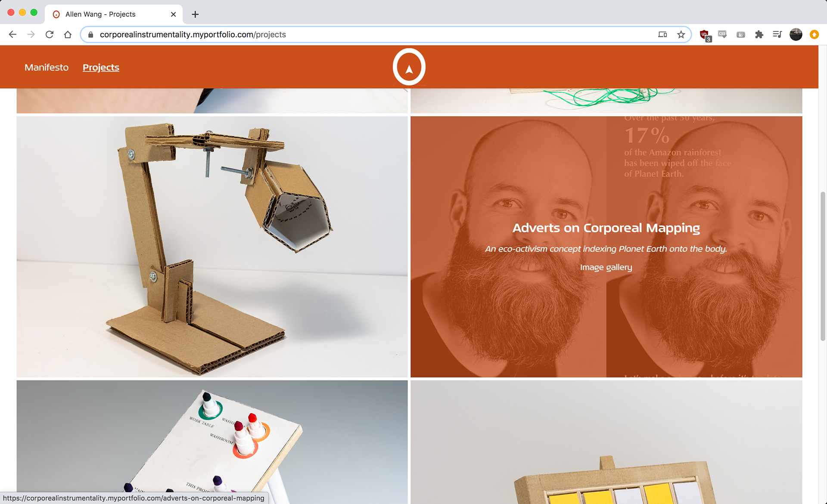Click the forward navigation arrow
This screenshot has height=504, width=827.
[x=31, y=34]
